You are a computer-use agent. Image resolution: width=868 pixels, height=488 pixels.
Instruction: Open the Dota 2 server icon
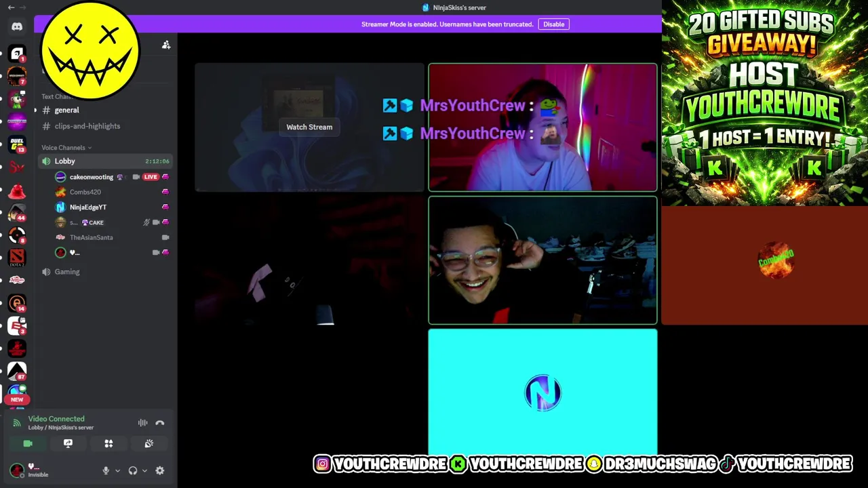[17, 257]
